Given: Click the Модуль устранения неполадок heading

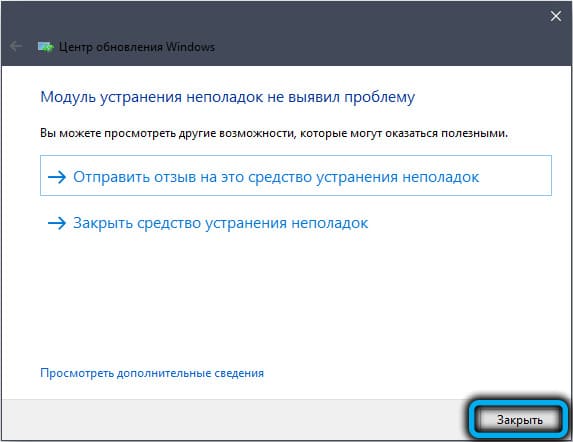Looking at the screenshot, I should pyautogui.click(x=227, y=97).
